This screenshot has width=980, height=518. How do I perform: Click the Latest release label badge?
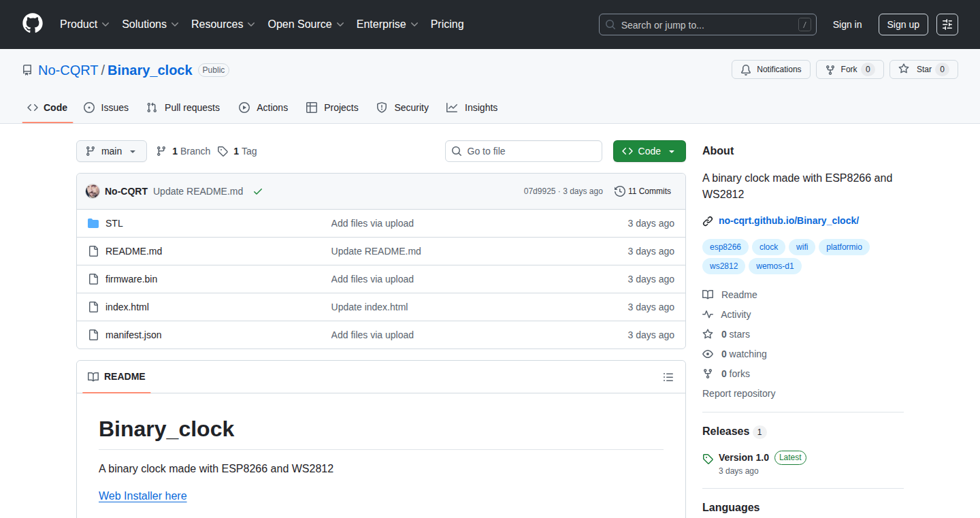tap(790, 457)
